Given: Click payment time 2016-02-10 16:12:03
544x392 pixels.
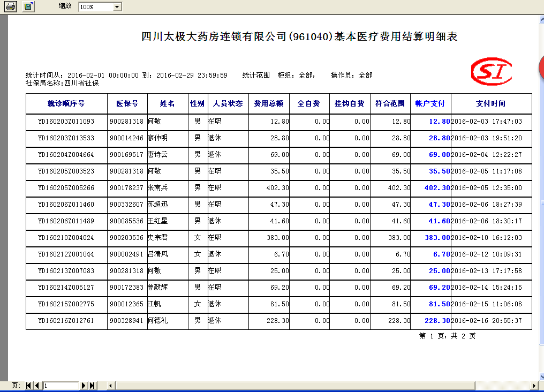Looking at the screenshot, I should pyautogui.click(x=486, y=238).
